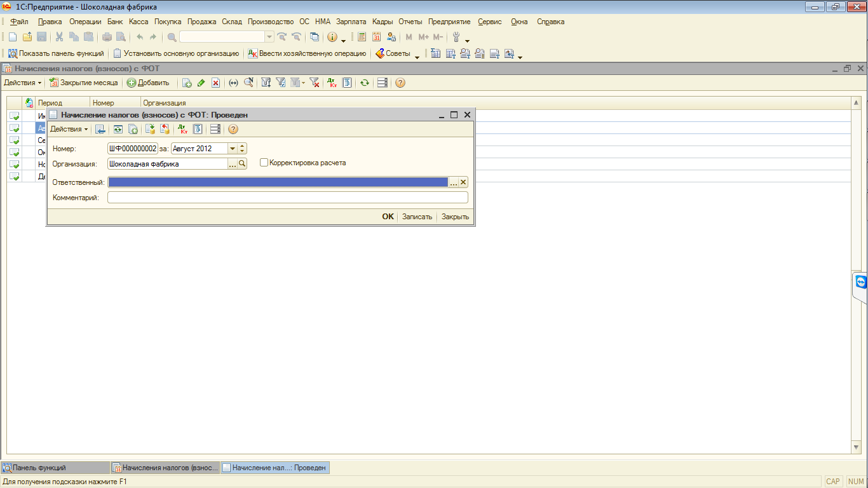The height and width of the screenshot is (488, 868).
Task: Click Установить основную организацию button
Action: pos(176,53)
